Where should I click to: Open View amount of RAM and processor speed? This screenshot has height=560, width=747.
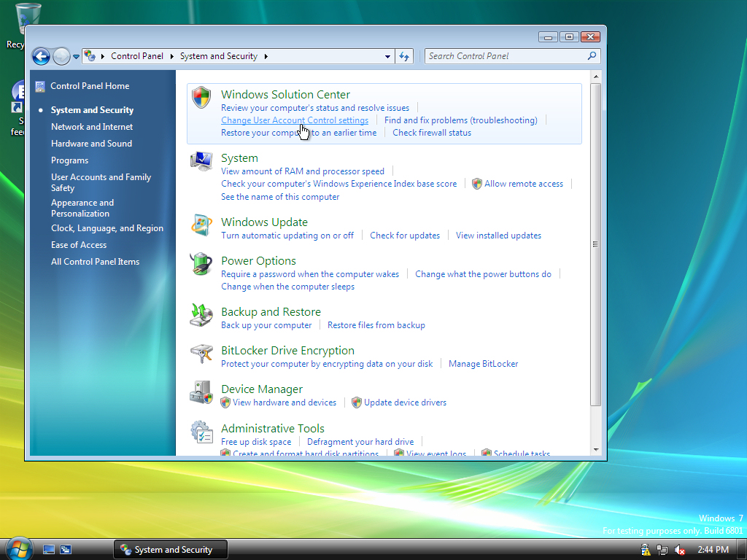click(x=303, y=171)
